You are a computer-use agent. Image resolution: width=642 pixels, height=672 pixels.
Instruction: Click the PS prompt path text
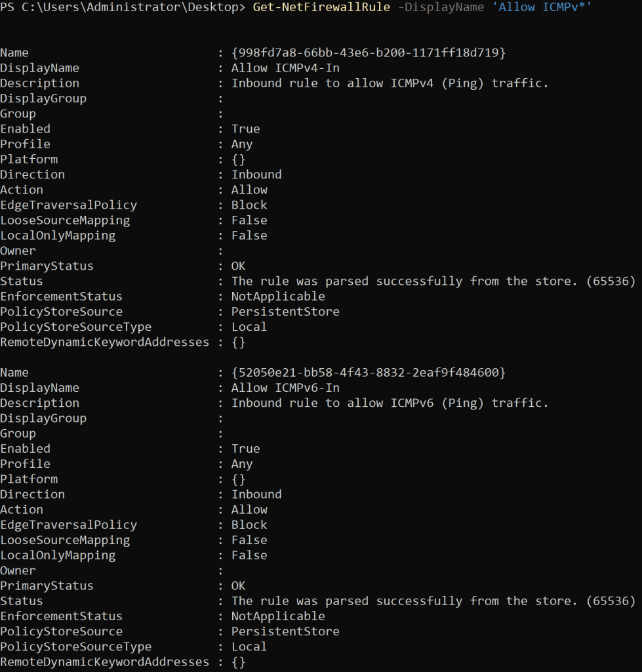(123, 7)
